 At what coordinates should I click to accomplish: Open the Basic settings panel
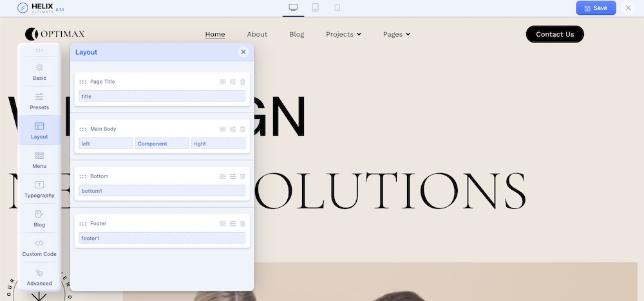(x=39, y=72)
